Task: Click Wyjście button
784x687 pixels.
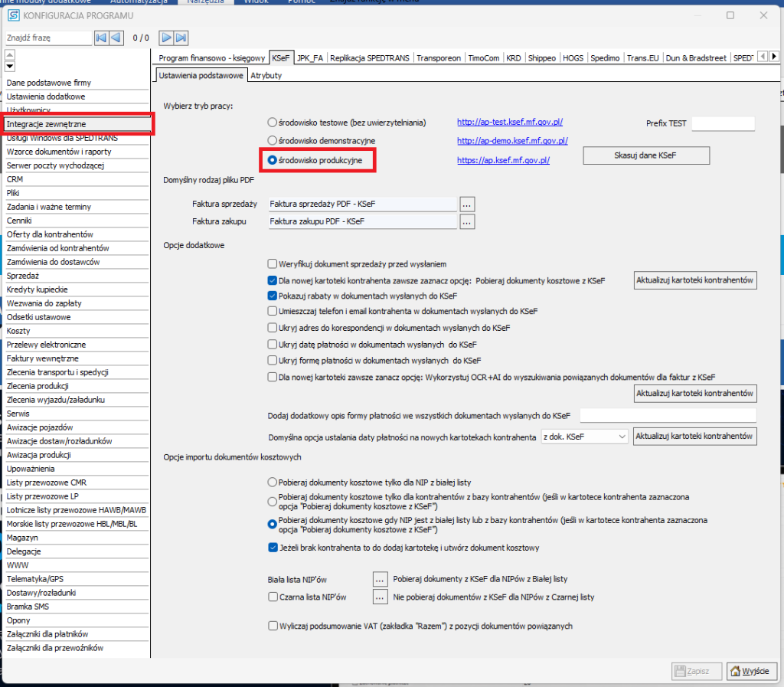Action: [752, 671]
